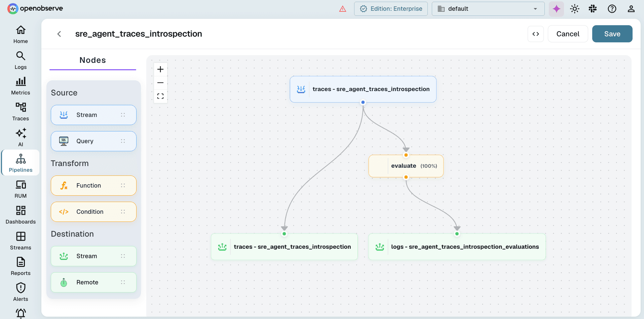Click Edition: Enterprise button
The image size is (644, 319).
pyautogui.click(x=391, y=9)
